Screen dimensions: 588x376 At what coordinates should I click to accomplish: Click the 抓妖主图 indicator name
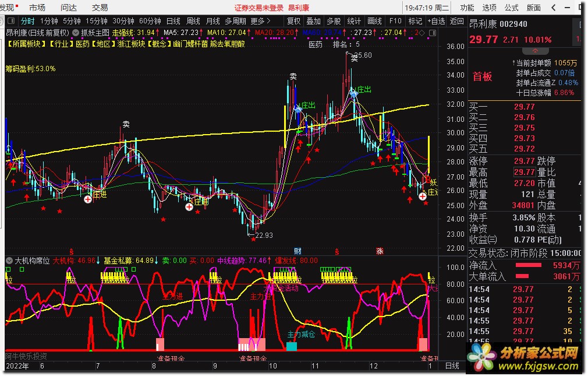[95, 33]
